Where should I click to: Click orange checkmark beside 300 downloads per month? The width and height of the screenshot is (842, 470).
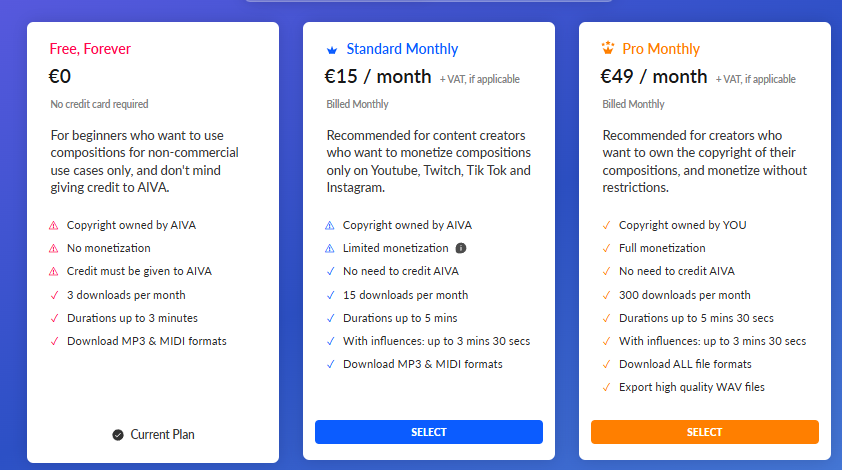click(606, 295)
